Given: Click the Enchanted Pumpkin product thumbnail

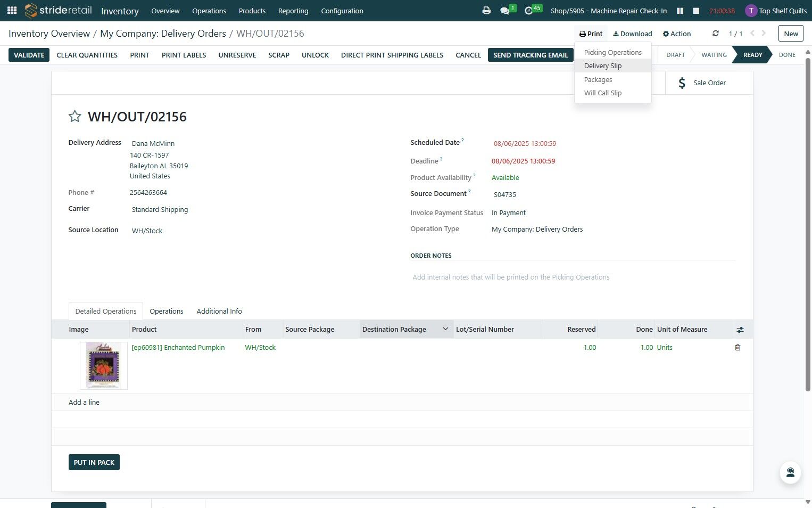Looking at the screenshot, I should click(x=104, y=366).
